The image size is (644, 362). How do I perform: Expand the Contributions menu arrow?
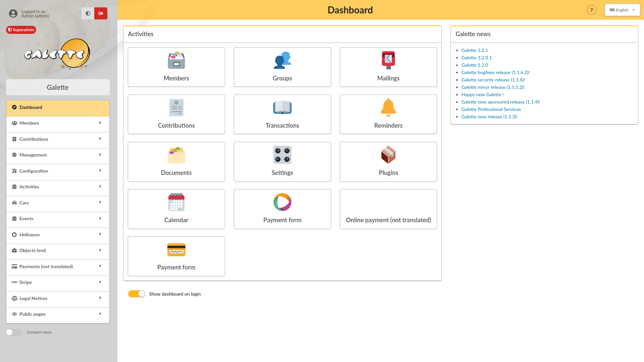[100, 139]
